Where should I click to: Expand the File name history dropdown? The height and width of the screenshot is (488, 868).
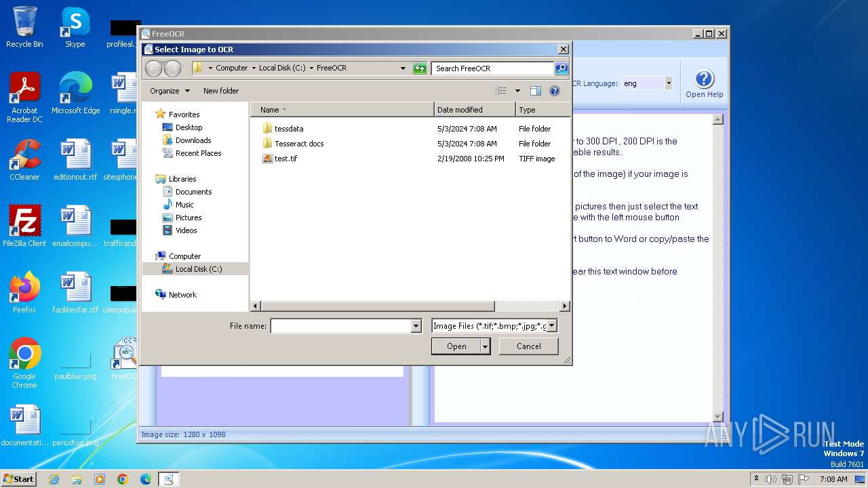pos(416,326)
